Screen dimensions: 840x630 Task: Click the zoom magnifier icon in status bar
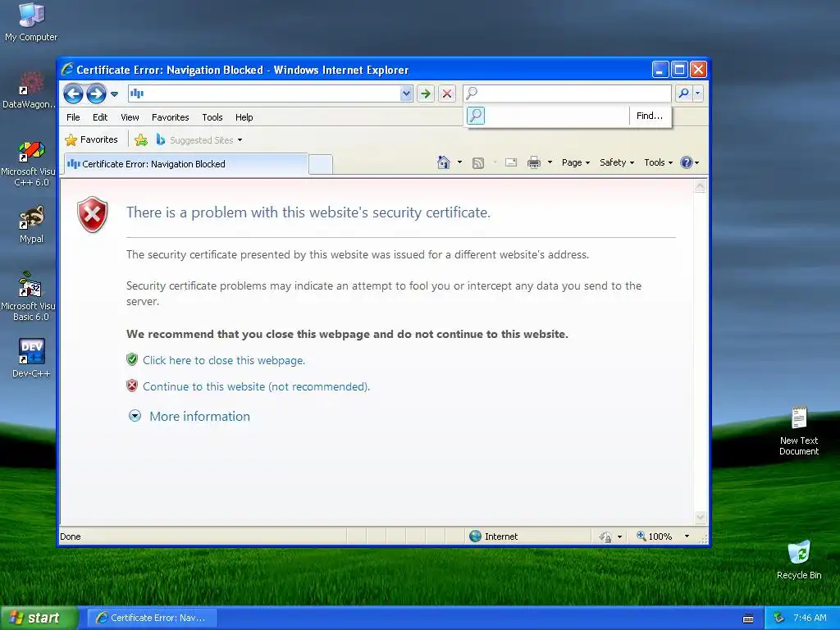tap(641, 536)
